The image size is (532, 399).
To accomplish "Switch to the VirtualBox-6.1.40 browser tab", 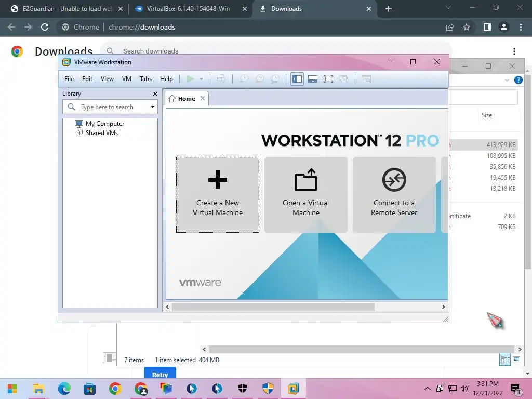I will pyautogui.click(x=188, y=9).
